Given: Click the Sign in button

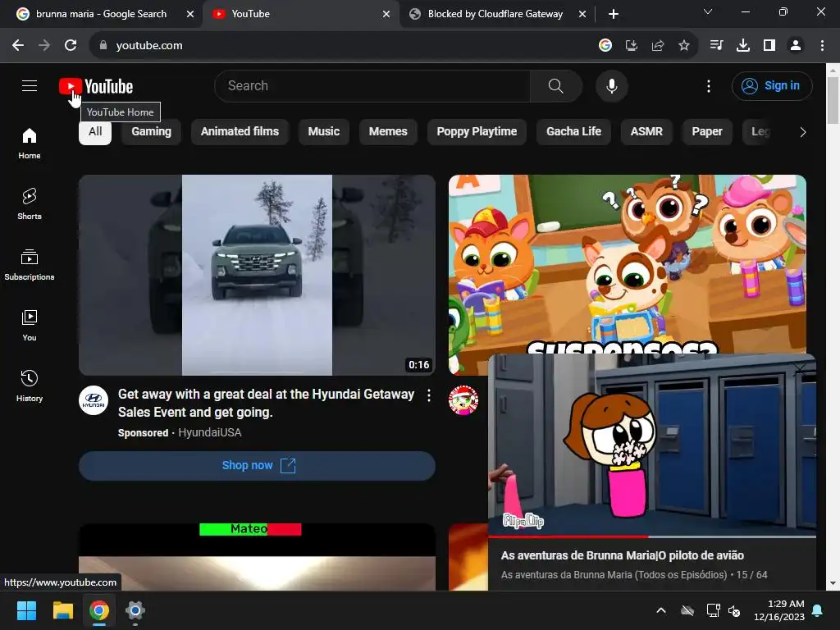Looking at the screenshot, I should 771,85.
